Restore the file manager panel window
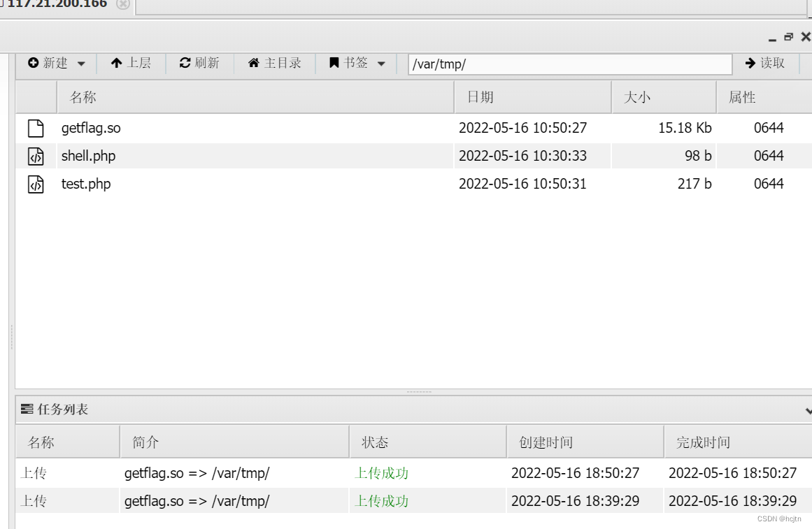The height and width of the screenshot is (529, 812). tap(789, 37)
